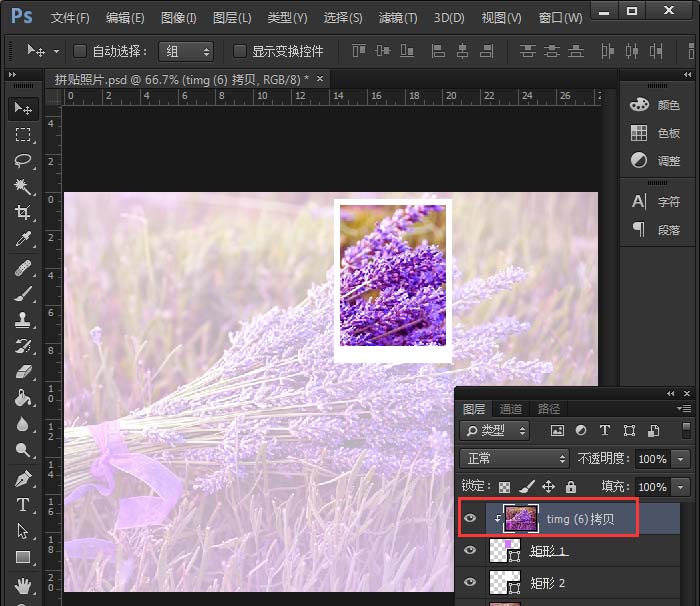Select the Lasso tool
700x606 pixels.
click(x=22, y=160)
